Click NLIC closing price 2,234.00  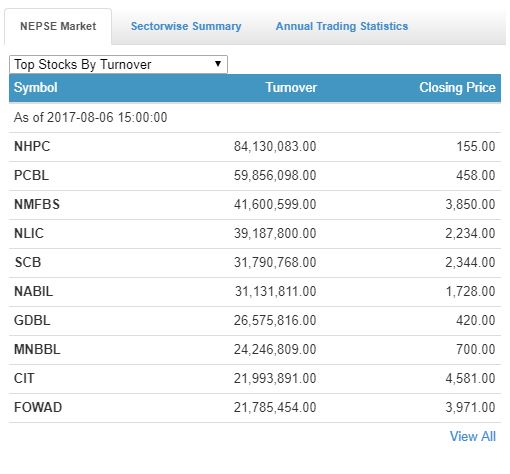click(470, 233)
